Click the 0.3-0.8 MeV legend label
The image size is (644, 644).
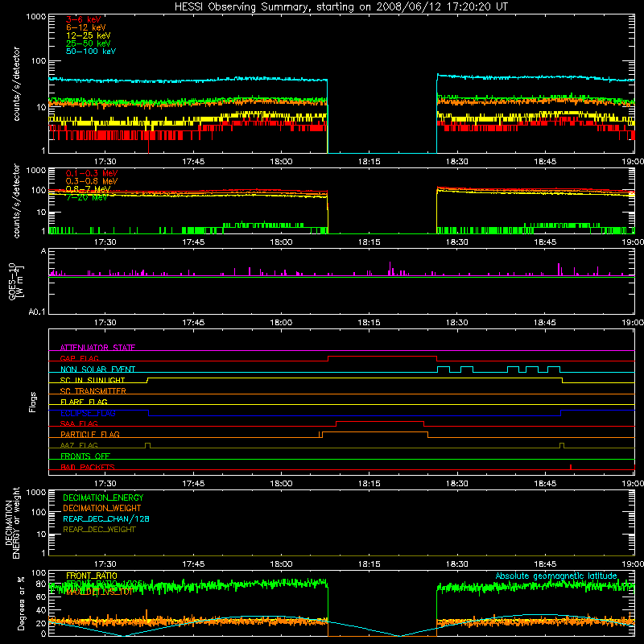click(92, 181)
